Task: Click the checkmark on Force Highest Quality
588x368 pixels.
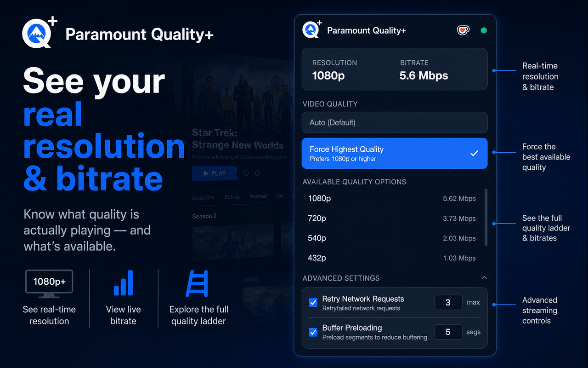Action: pos(475,153)
